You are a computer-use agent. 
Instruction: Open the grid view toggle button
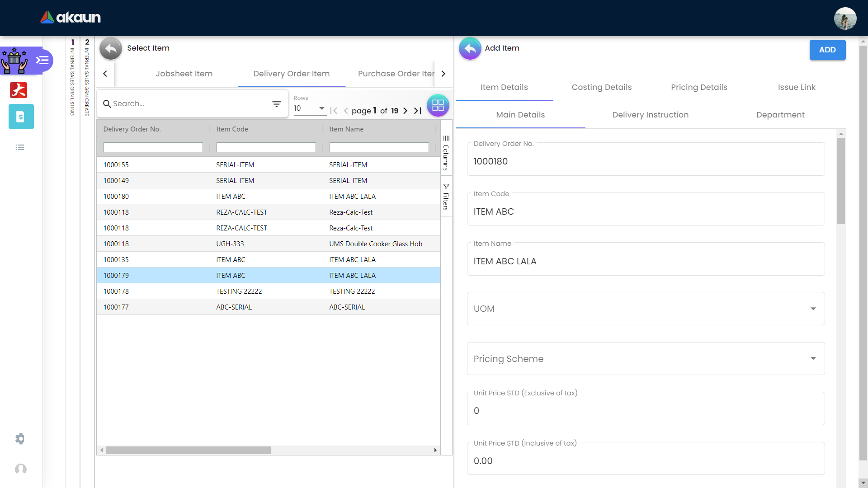pos(438,105)
